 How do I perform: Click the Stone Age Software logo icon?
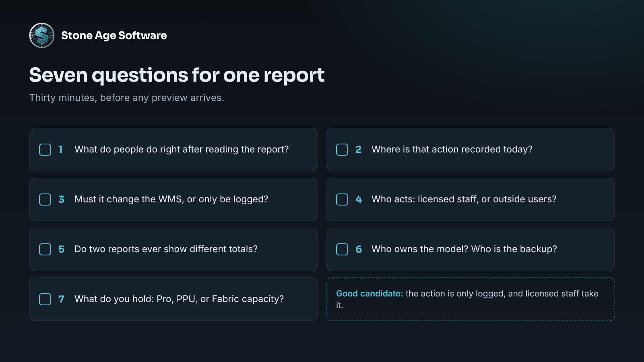coord(42,35)
